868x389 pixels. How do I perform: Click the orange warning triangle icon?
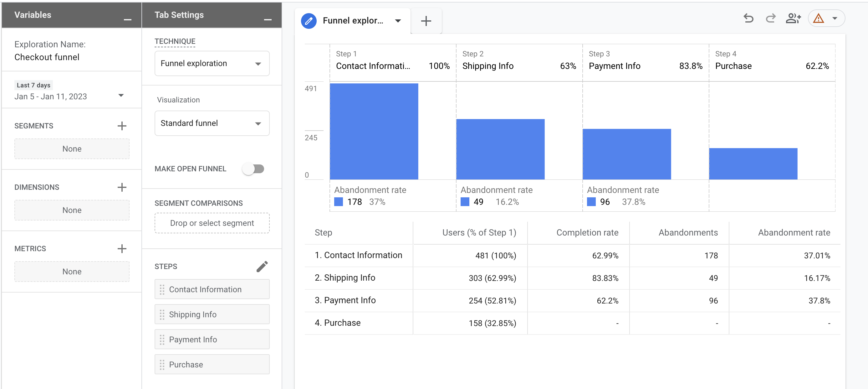pos(818,18)
